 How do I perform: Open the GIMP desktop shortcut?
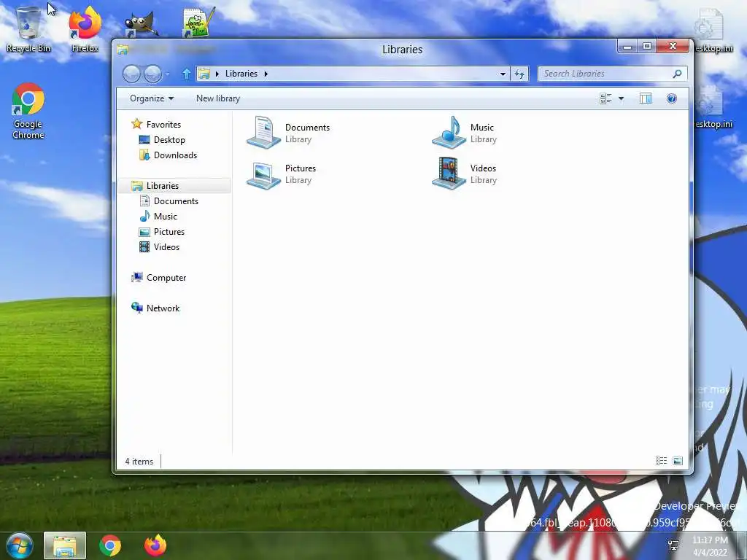pyautogui.click(x=140, y=24)
